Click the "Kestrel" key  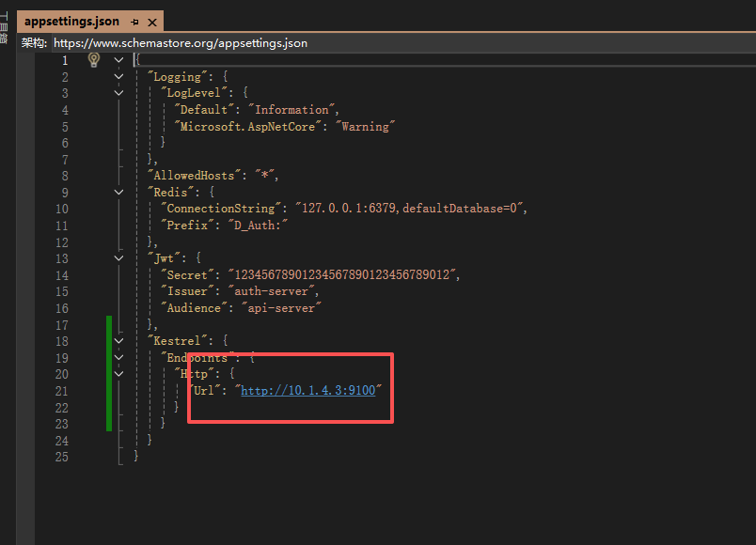point(178,341)
